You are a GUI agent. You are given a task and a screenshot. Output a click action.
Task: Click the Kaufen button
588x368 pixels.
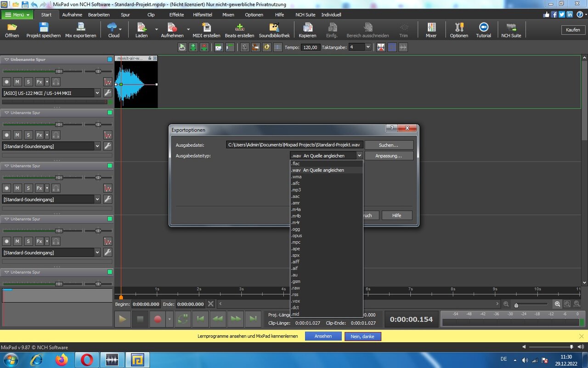pyautogui.click(x=573, y=30)
